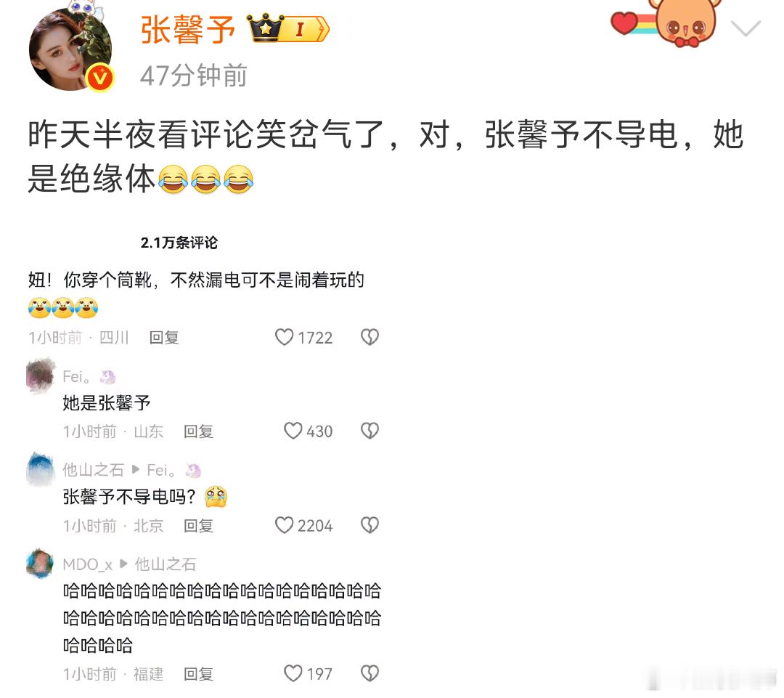Dislike the 四川 comment using the broken heart
The width and height of the screenshot is (784, 698).
tap(370, 337)
